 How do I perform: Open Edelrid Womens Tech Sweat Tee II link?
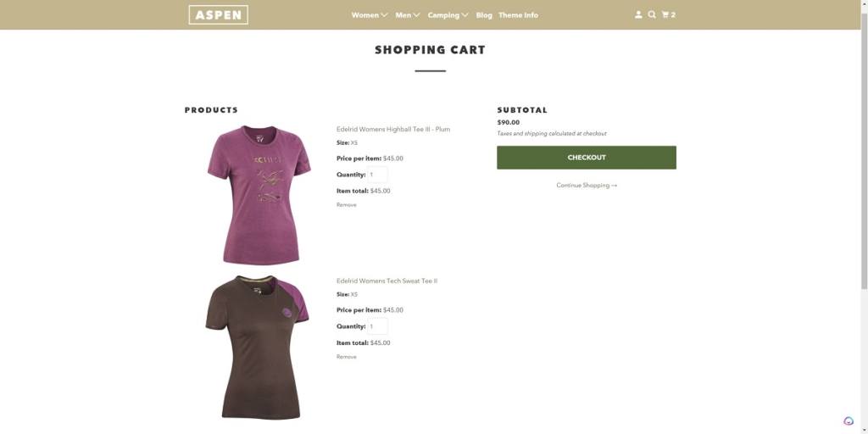[387, 281]
